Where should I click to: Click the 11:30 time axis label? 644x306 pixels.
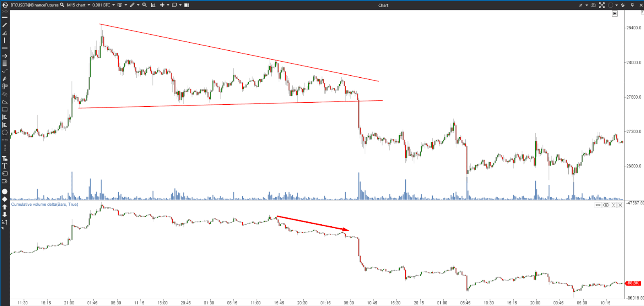pos(23,303)
